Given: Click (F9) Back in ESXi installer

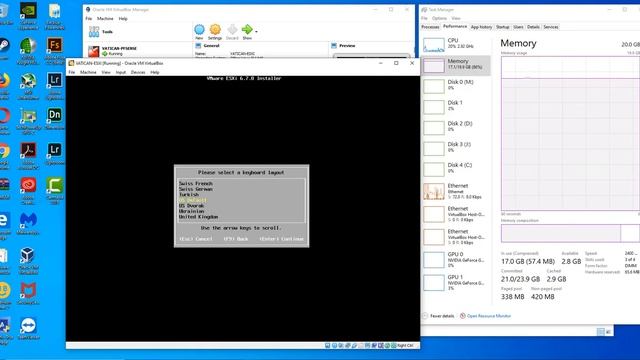Looking at the screenshot, I should pyautogui.click(x=236, y=239).
